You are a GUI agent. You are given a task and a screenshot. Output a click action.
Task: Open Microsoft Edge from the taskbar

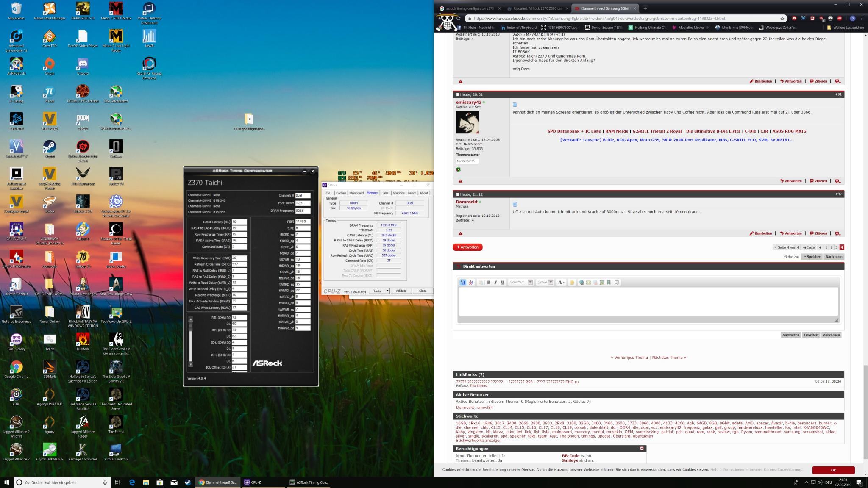(x=132, y=482)
